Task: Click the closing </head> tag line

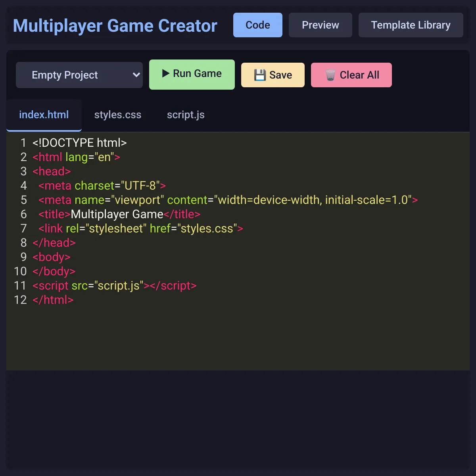Action: tap(54, 243)
